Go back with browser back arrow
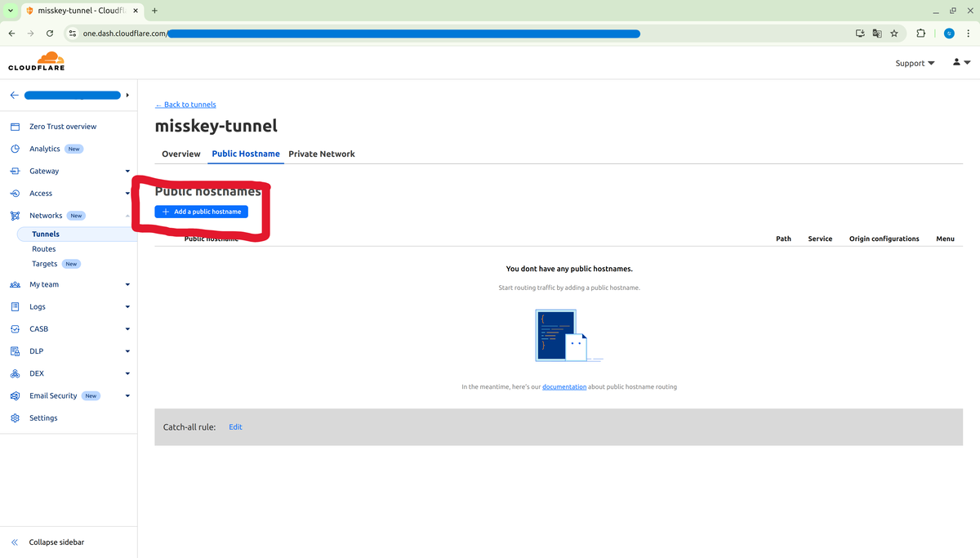 point(11,33)
